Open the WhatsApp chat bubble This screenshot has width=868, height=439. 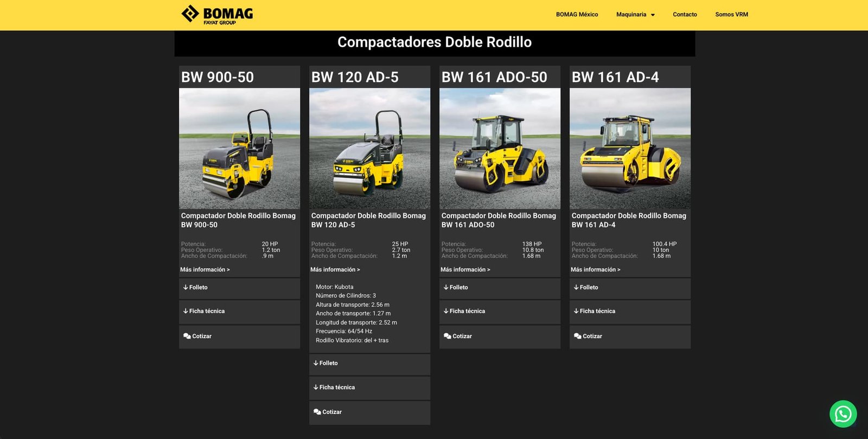pos(843,414)
